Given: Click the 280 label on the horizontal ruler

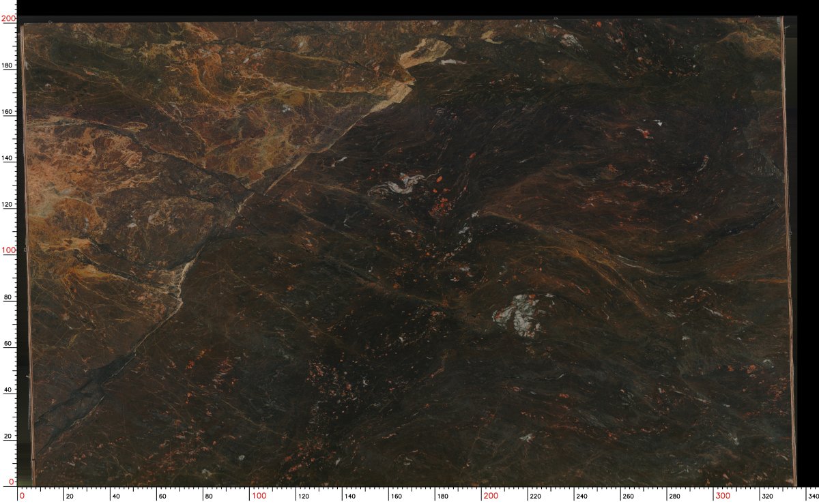Looking at the screenshot, I should (x=675, y=496).
